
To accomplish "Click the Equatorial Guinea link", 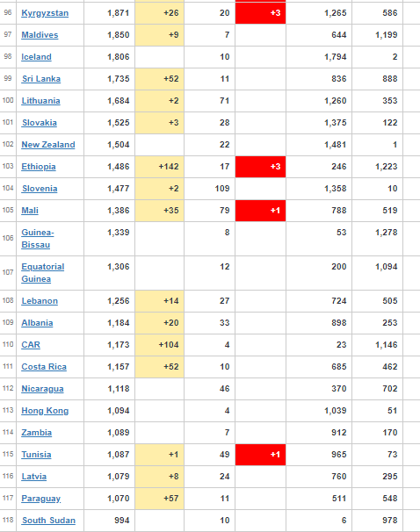I will [x=43, y=273].
